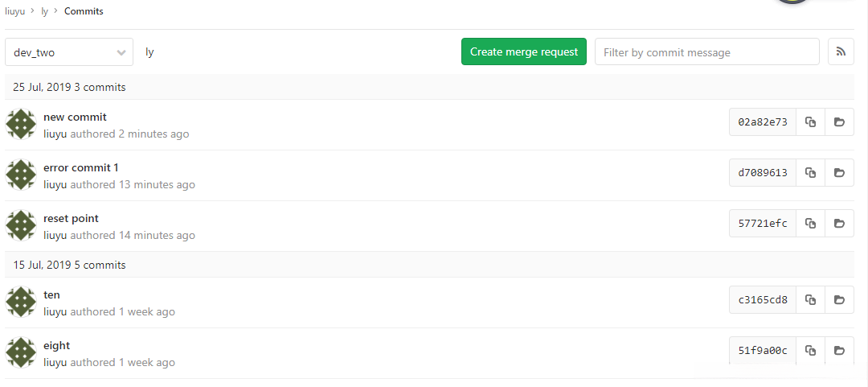The width and height of the screenshot is (868, 387).
Task: Copy commit SHA d7089613
Action: coord(810,173)
